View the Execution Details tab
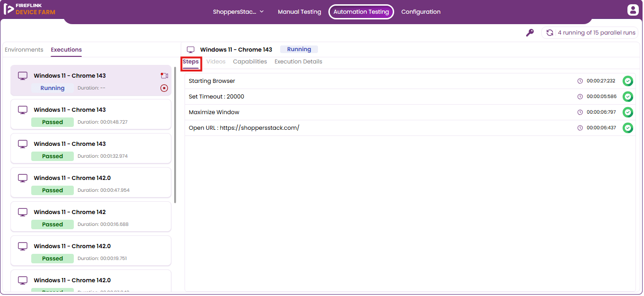This screenshot has width=644, height=296. (x=298, y=62)
